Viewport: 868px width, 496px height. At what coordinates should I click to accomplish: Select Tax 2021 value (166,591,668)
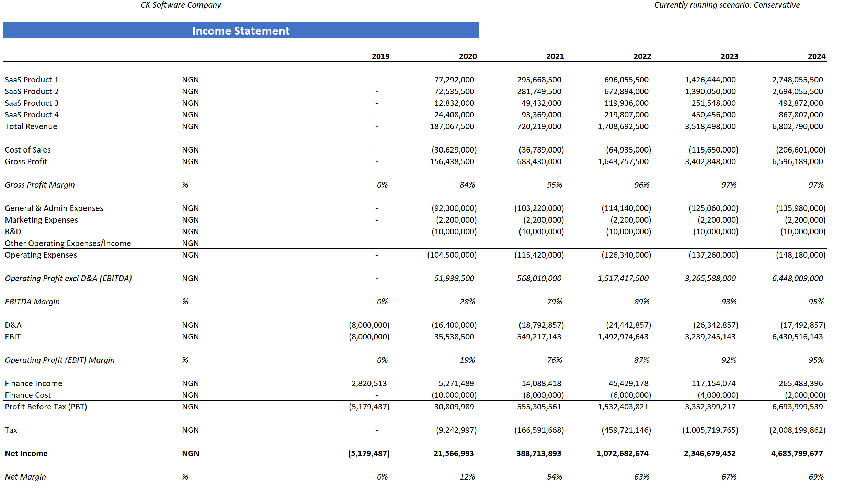pos(539,430)
